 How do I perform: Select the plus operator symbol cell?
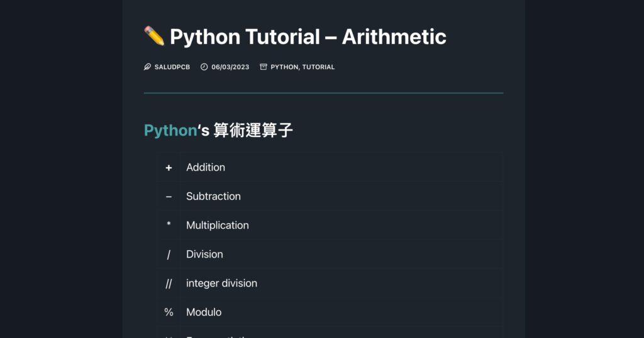[x=169, y=167]
